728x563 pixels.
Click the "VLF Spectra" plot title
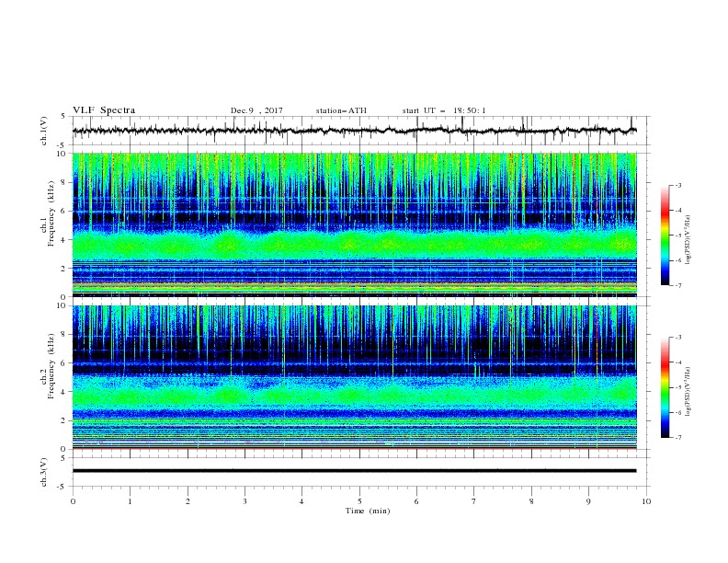click(x=104, y=110)
